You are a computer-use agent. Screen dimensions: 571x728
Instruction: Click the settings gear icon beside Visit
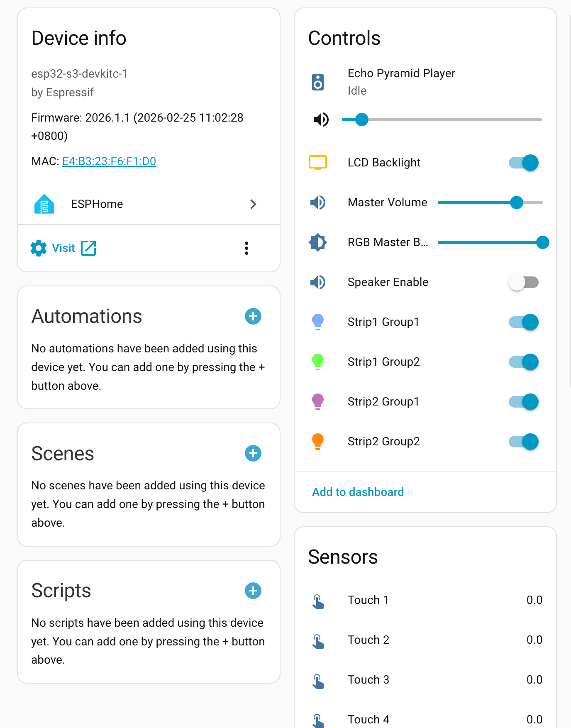click(x=39, y=248)
